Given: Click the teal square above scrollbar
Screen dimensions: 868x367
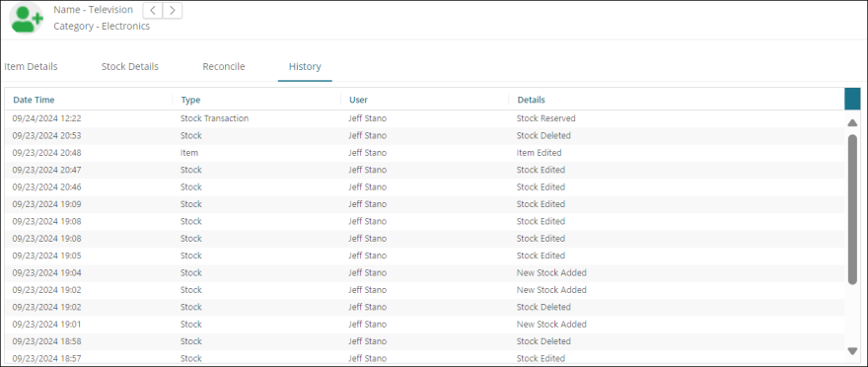Looking at the screenshot, I should click(852, 99).
